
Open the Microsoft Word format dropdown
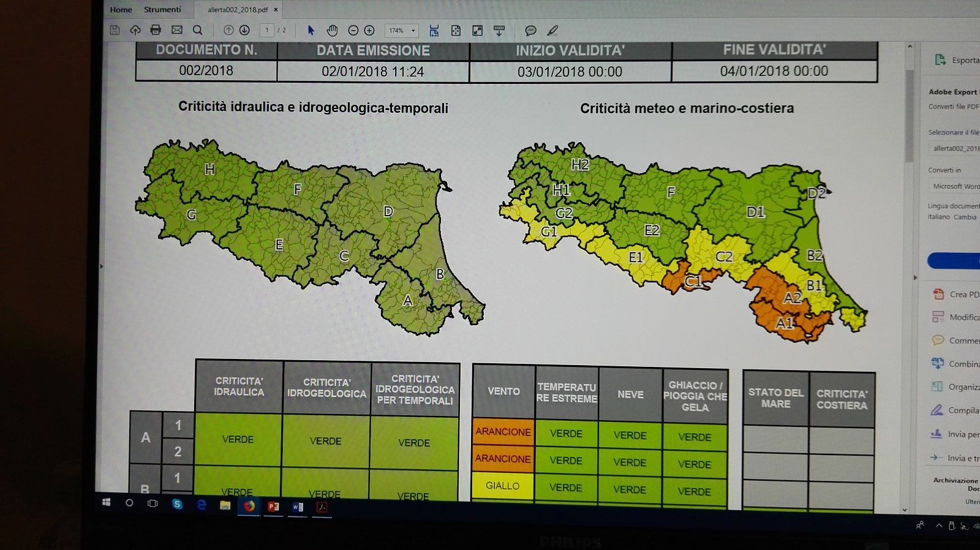pyautogui.click(x=955, y=186)
